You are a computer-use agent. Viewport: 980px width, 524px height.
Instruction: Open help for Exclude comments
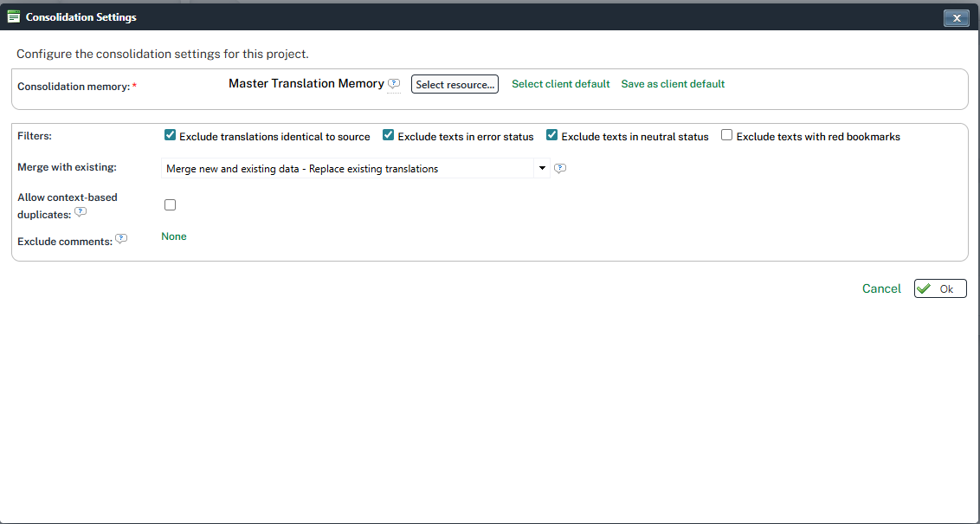coord(122,238)
